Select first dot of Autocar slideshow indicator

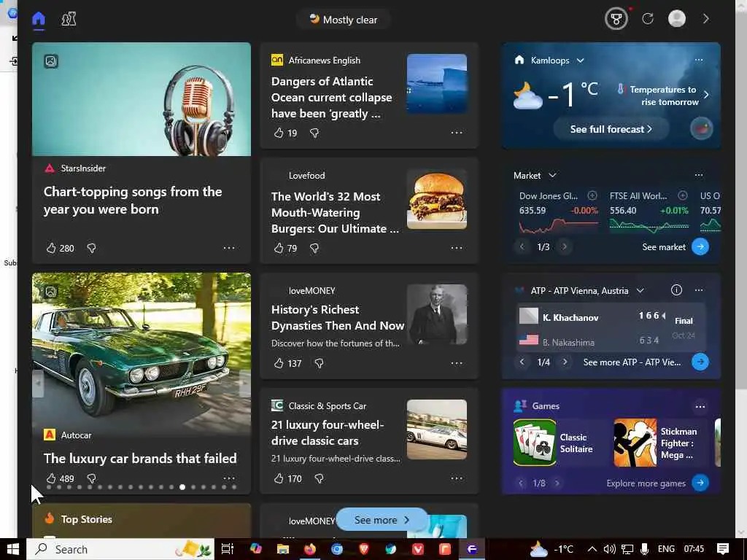[x=49, y=487]
